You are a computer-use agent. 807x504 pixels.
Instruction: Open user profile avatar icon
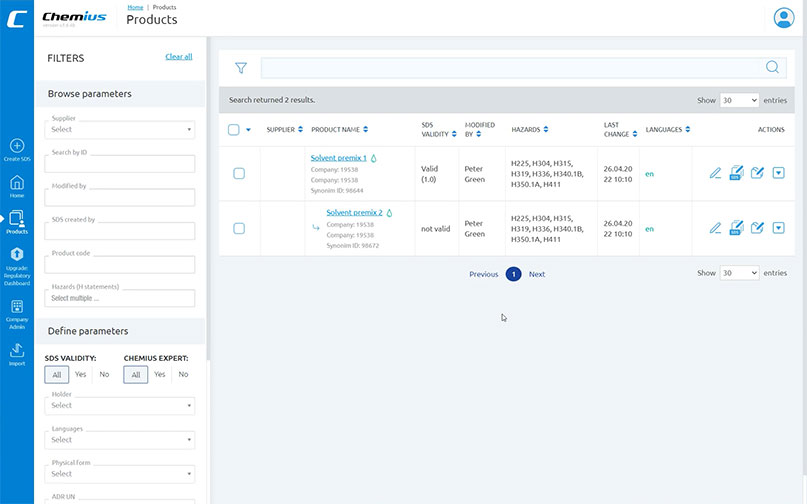tap(783, 17)
